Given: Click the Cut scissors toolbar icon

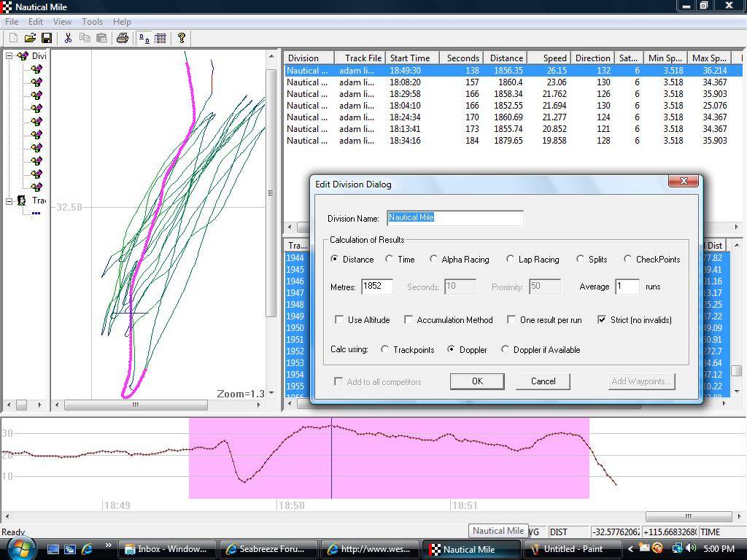Looking at the screenshot, I should pos(68,38).
